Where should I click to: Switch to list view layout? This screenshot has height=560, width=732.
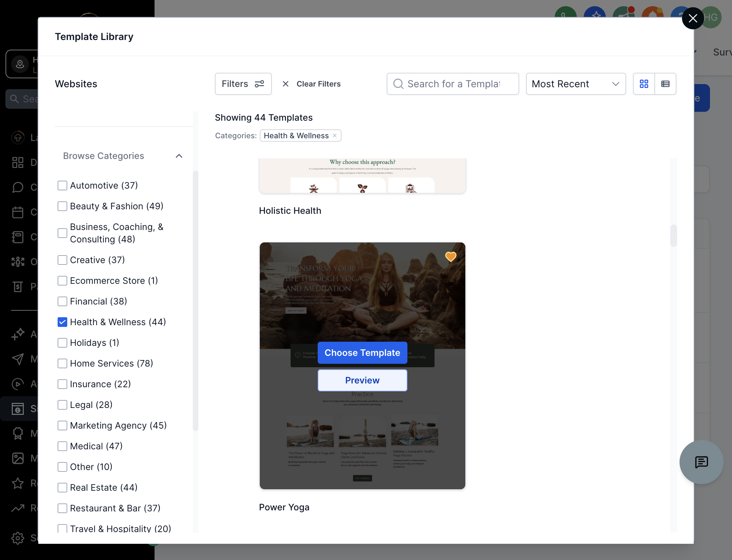coord(665,84)
